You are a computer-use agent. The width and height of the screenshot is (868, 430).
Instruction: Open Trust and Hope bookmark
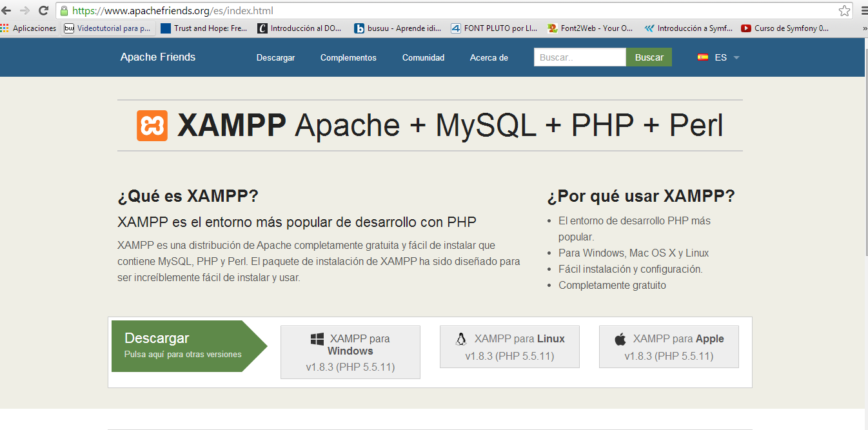pos(204,28)
